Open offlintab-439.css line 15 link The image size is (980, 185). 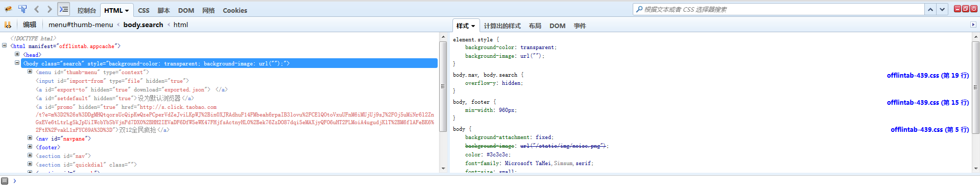(x=927, y=102)
